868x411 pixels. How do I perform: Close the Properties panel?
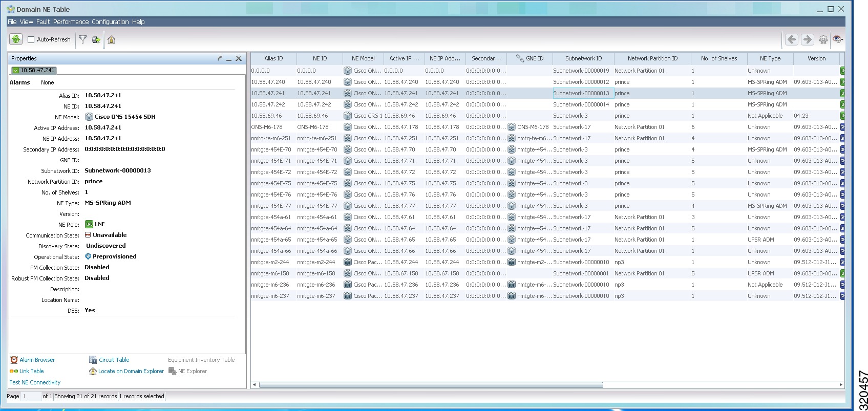[x=239, y=58]
